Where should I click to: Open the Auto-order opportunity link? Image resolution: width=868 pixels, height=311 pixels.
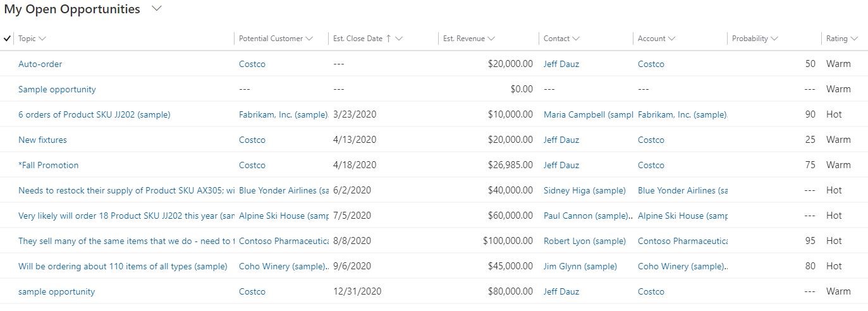coord(40,64)
